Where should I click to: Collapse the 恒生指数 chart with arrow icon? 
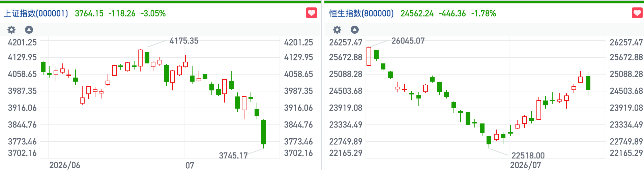click(355, 30)
